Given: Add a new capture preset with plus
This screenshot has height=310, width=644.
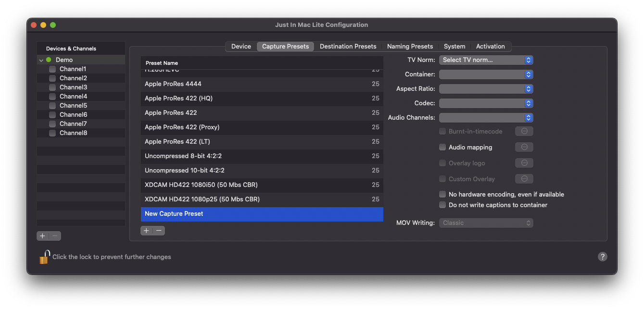Looking at the screenshot, I should coord(147,231).
